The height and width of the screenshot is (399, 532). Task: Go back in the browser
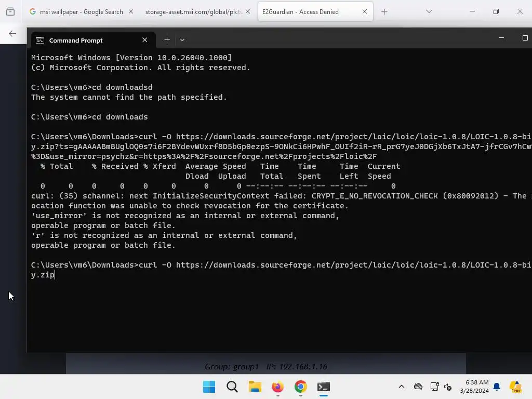12,34
